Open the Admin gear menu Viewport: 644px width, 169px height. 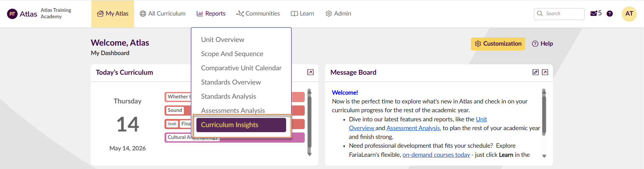click(x=338, y=14)
